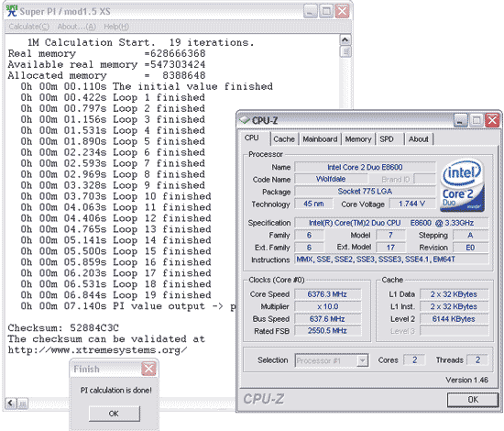This screenshot has width=504, height=431.
Task: Maximize the Super PI window
Action: (x=326, y=11)
